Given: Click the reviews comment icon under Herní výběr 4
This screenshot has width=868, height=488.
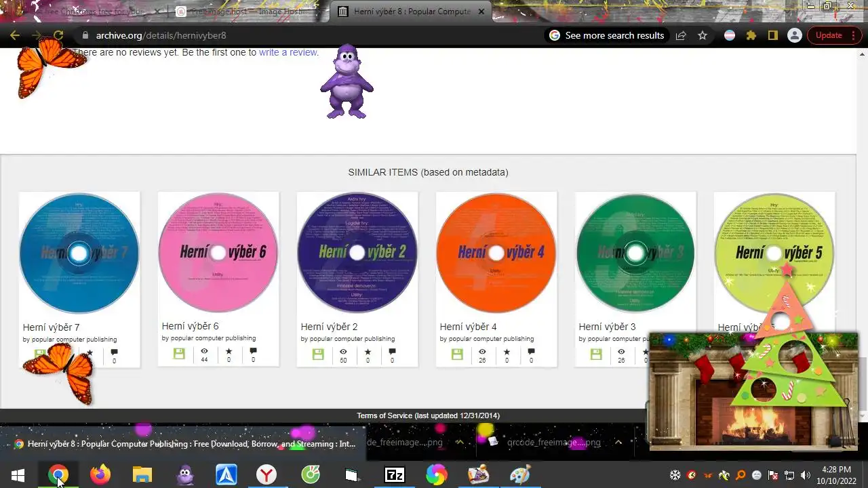Looking at the screenshot, I should (x=531, y=352).
